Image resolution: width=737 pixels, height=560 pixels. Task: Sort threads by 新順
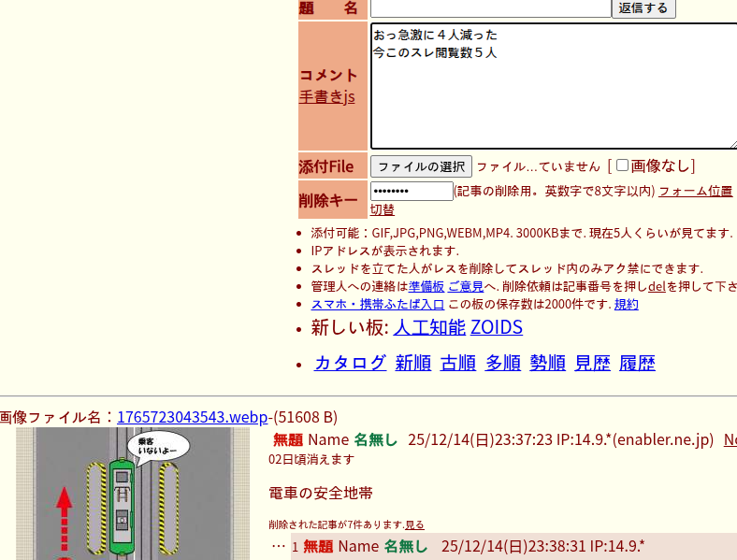click(x=412, y=364)
